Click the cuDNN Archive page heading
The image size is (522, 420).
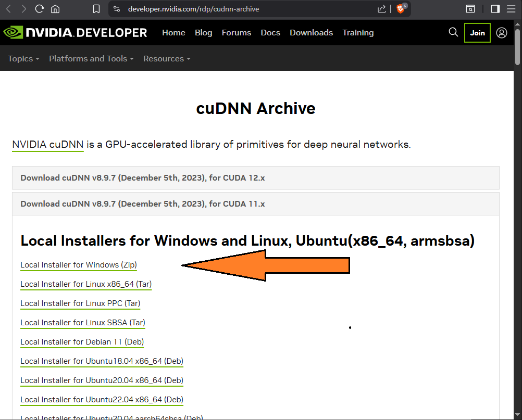256,108
